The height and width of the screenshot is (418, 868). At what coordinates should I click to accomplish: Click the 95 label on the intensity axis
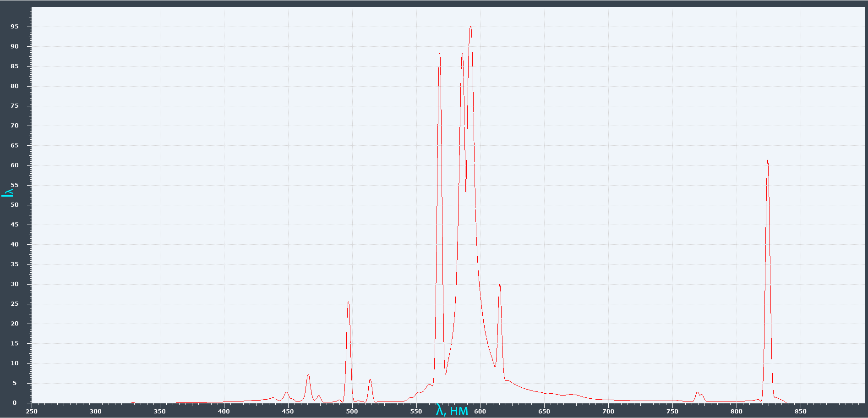(x=15, y=27)
